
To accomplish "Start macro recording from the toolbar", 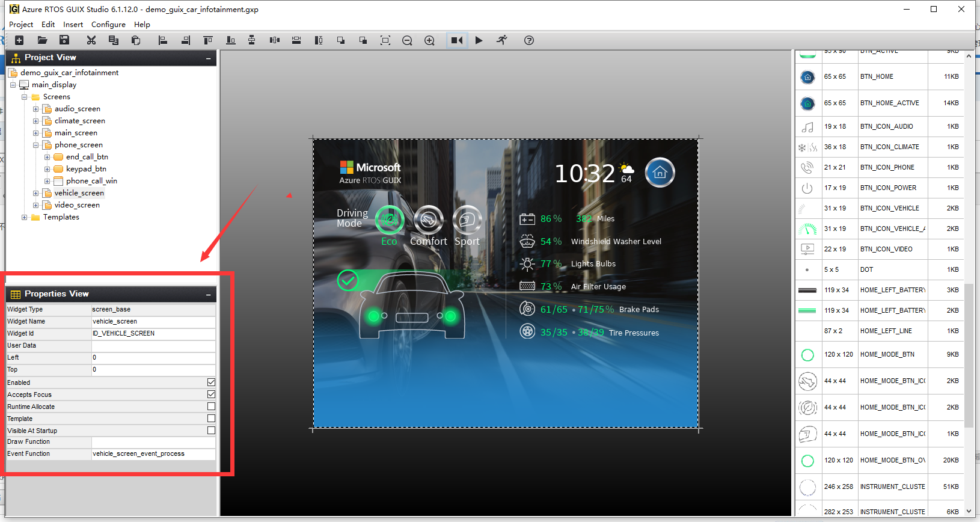I will point(457,40).
